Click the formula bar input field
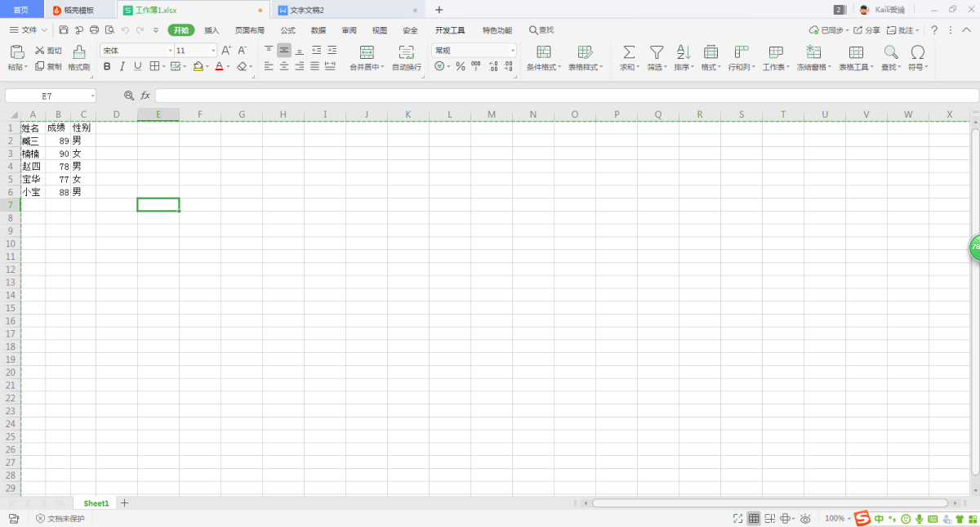 [x=563, y=96]
